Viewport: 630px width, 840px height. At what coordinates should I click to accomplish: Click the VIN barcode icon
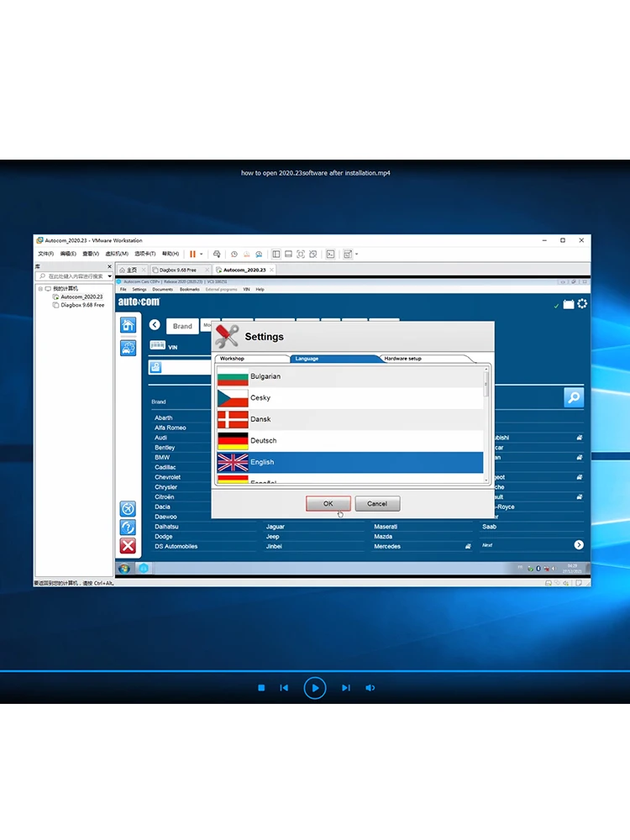158,345
